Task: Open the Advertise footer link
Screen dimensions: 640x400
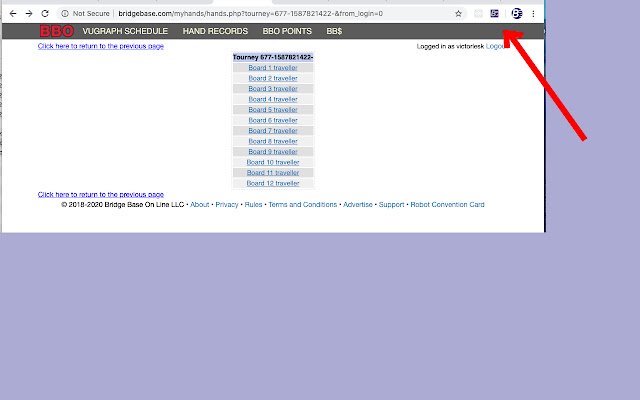Action: (x=358, y=204)
